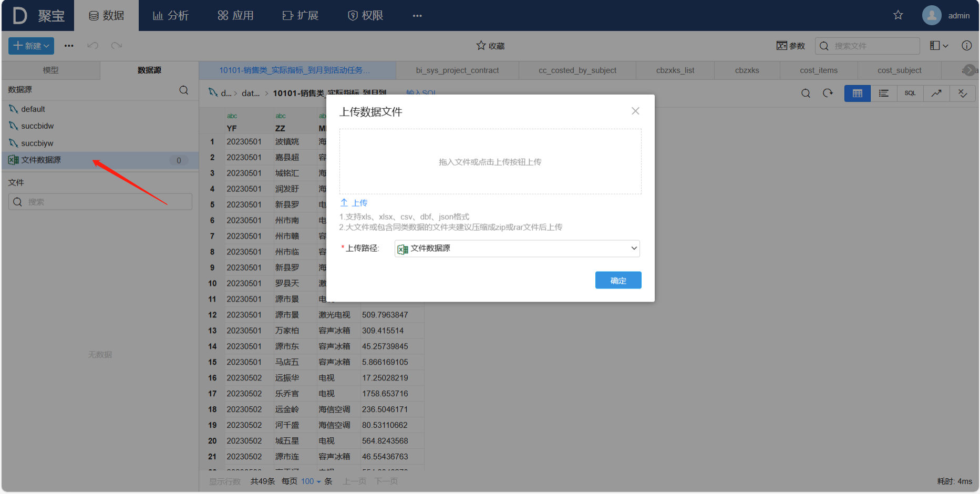Select the succbiyw data source
Viewport: 980px width, 494px height.
click(x=100, y=143)
